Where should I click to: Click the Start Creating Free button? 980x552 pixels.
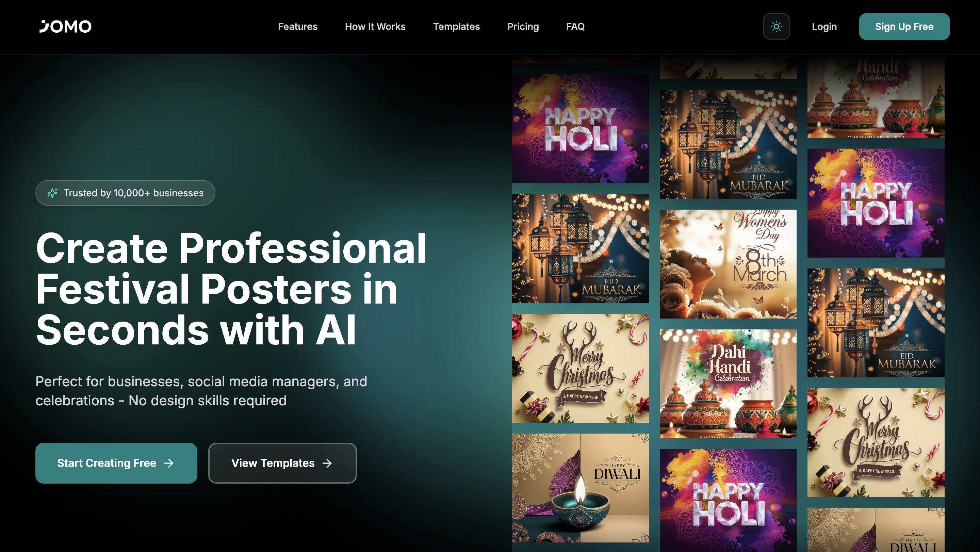point(116,463)
